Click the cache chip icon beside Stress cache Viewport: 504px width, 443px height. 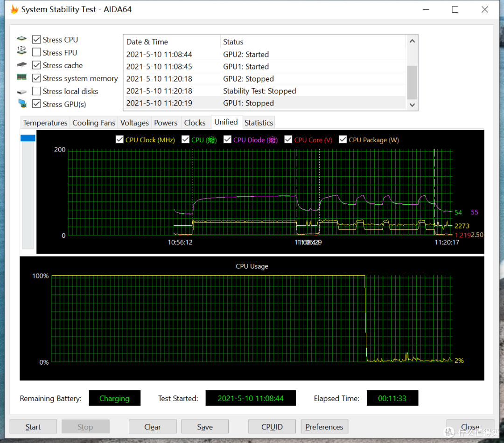(x=21, y=65)
